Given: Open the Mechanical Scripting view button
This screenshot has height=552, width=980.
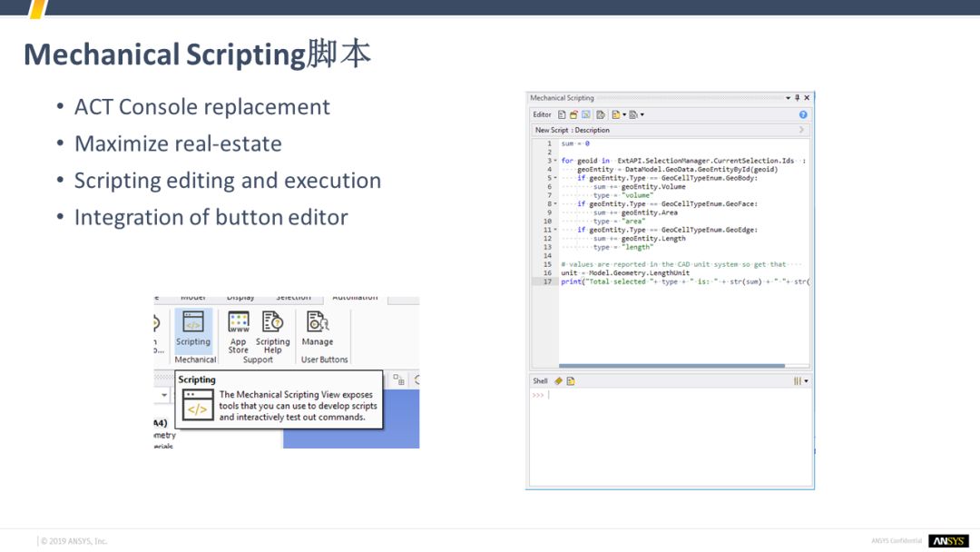Looking at the screenshot, I should pos(192,328).
